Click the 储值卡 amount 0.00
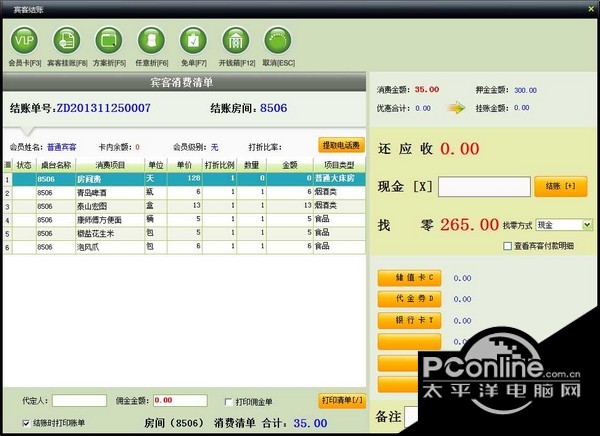 [x=462, y=278]
